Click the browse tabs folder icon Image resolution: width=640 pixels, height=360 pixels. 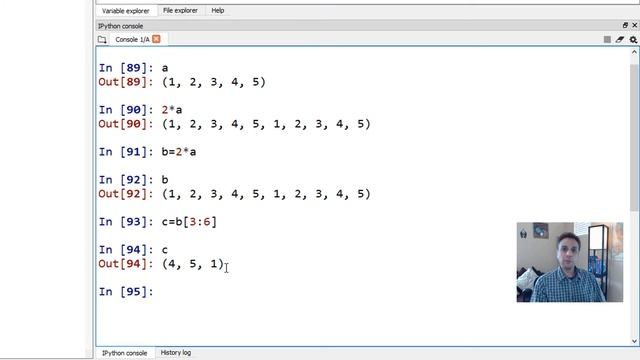(x=102, y=40)
